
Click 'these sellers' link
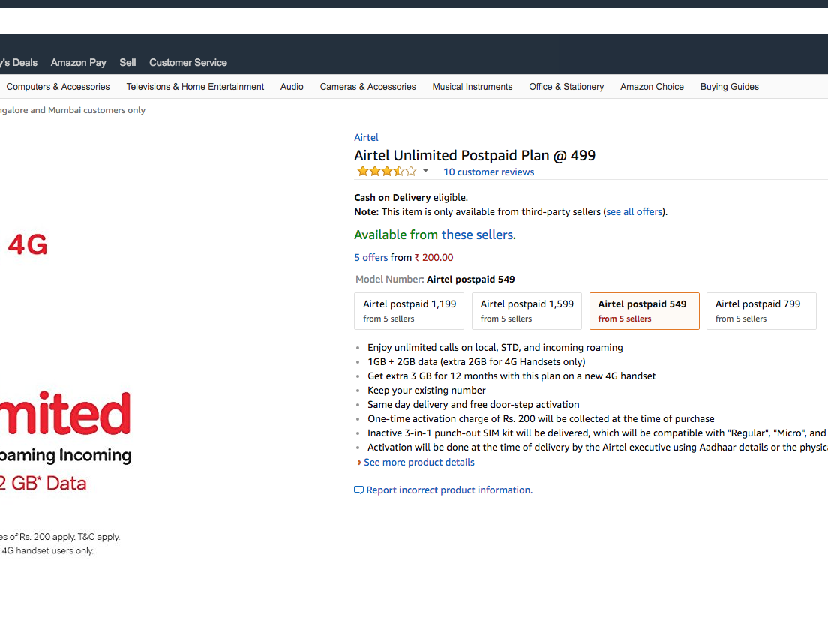pos(478,235)
